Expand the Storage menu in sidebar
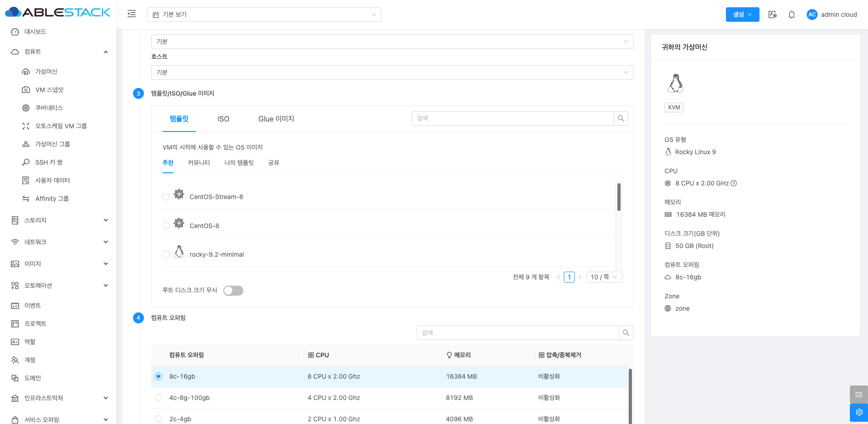The width and height of the screenshot is (868, 424). pyautogui.click(x=59, y=220)
